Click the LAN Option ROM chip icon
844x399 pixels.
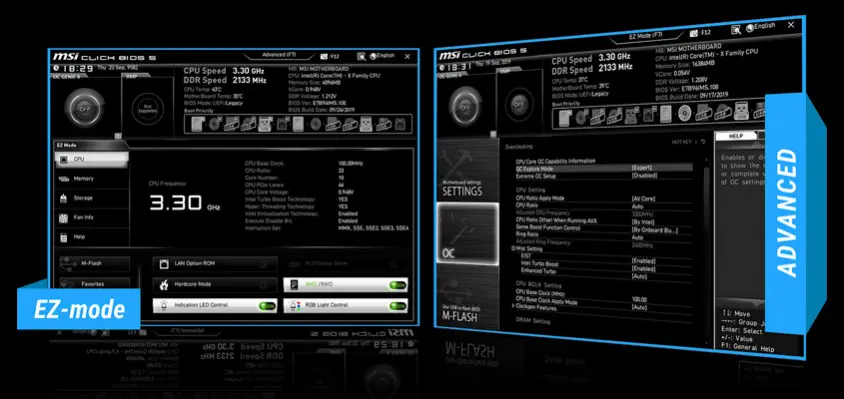pyautogui.click(x=164, y=264)
